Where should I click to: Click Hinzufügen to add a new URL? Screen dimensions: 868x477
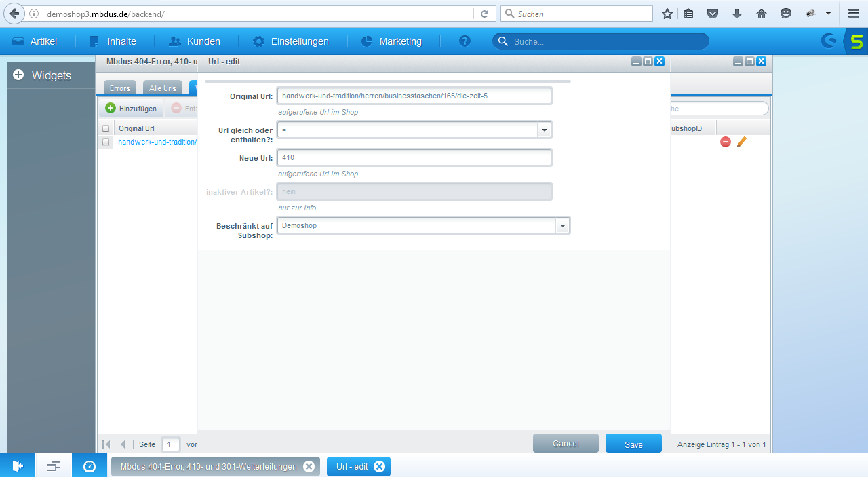pyautogui.click(x=131, y=108)
